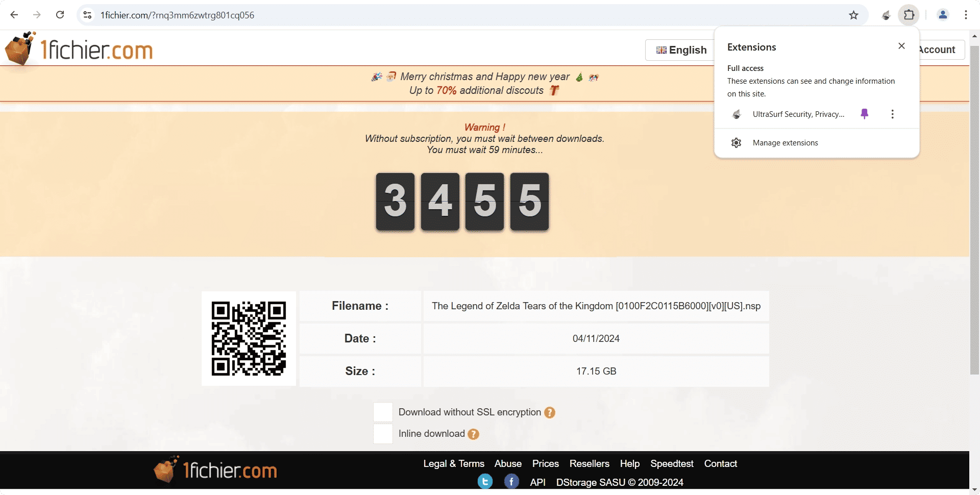Image resolution: width=980 pixels, height=495 pixels.
Task: Go forward to the next page
Action: (x=37, y=15)
